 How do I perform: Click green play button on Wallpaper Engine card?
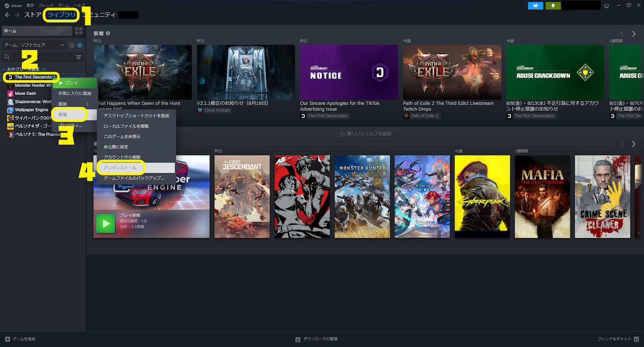[105, 224]
